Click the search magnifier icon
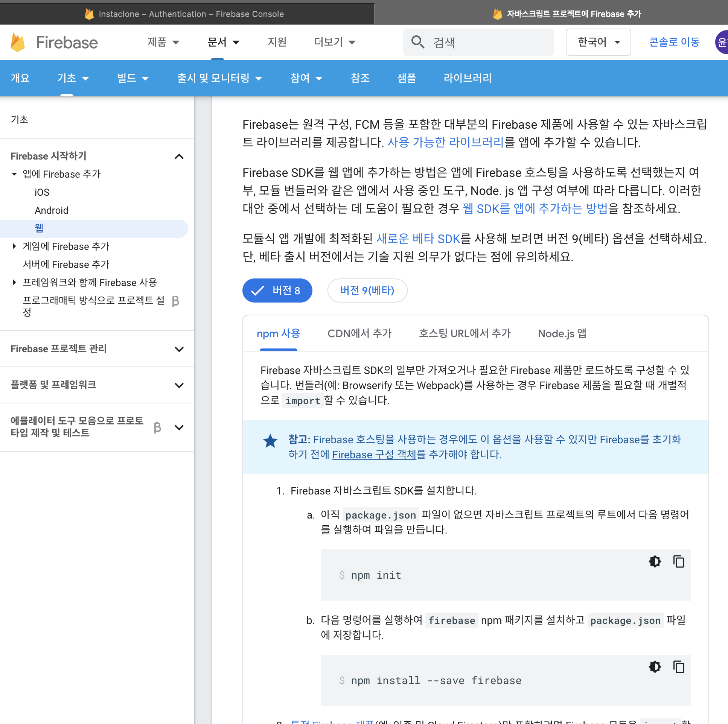This screenshot has height=724, width=728. (417, 42)
